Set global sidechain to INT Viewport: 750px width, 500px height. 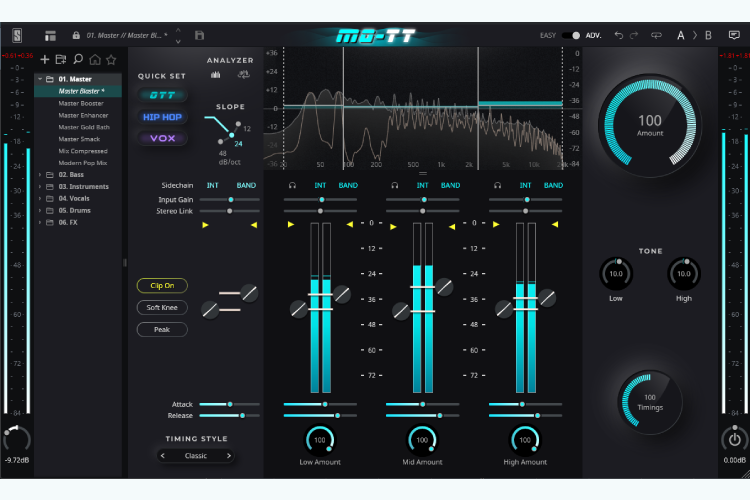coord(212,186)
